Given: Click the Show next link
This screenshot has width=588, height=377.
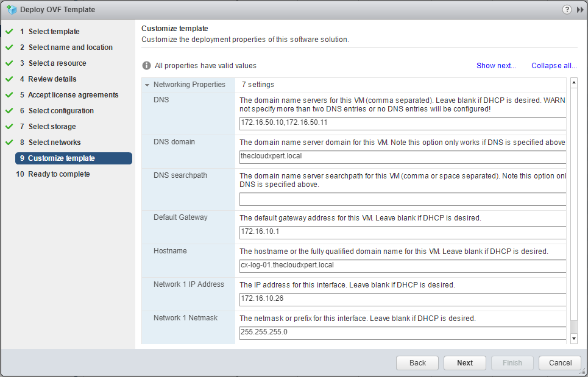Looking at the screenshot, I should click(x=496, y=66).
